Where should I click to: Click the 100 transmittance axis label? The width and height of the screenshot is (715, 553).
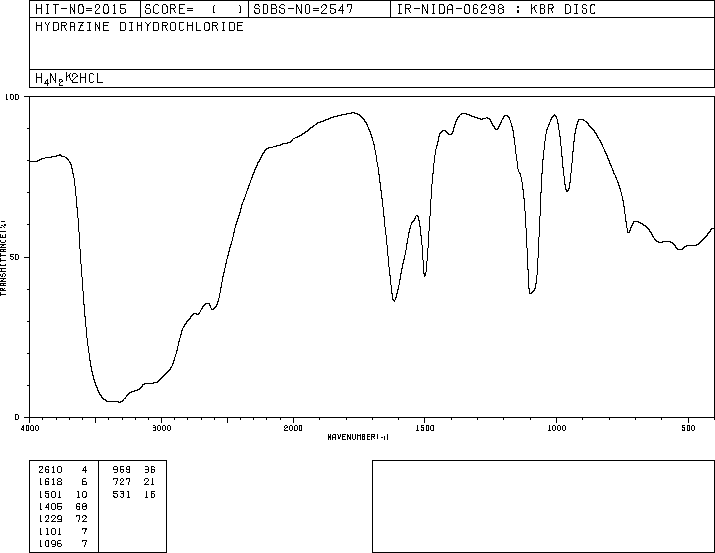click(12, 97)
